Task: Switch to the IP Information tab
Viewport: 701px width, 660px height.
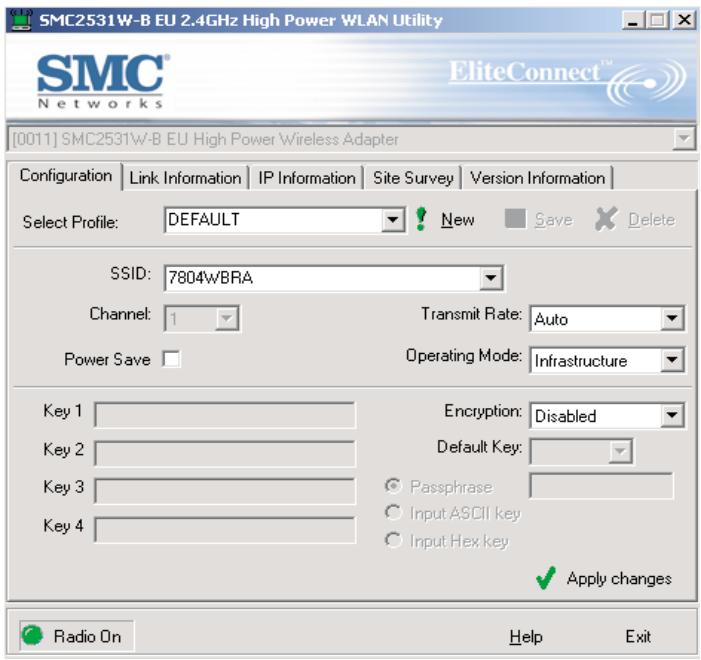Action: (307, 178)
